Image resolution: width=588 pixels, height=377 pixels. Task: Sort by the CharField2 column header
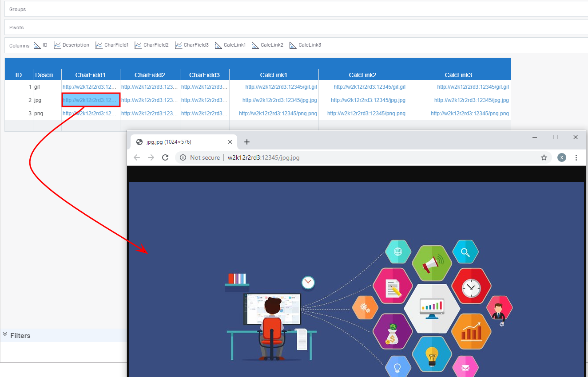(150, 75)
